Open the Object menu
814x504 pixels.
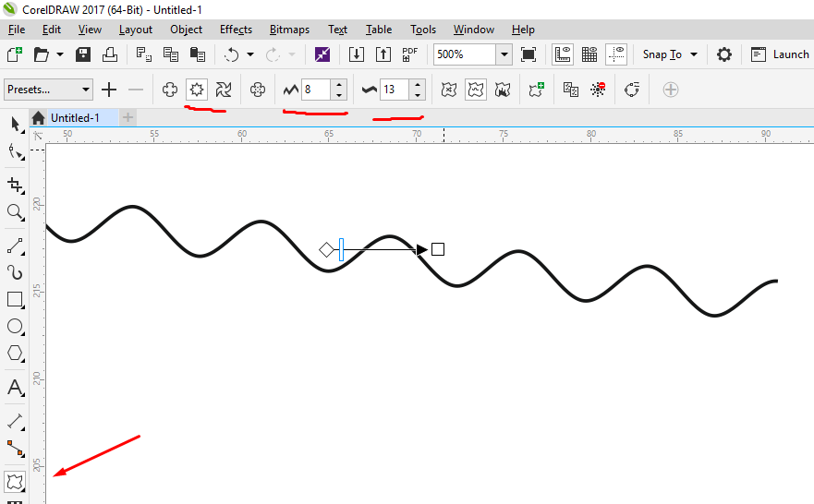pyautogui.click(x=186, y=30)
